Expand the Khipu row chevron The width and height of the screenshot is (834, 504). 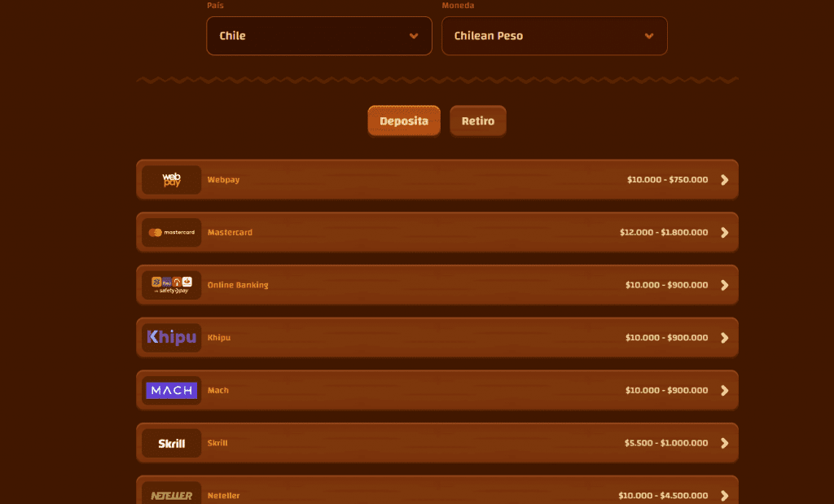723,337
